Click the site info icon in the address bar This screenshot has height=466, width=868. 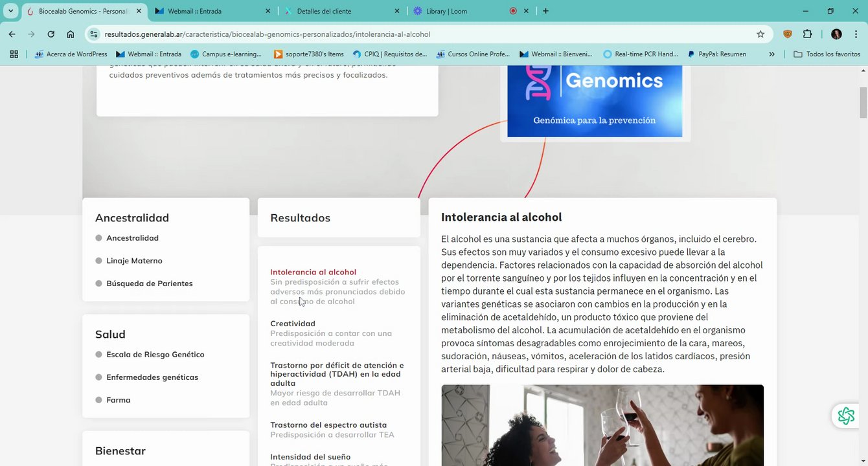tap(94, 34)
